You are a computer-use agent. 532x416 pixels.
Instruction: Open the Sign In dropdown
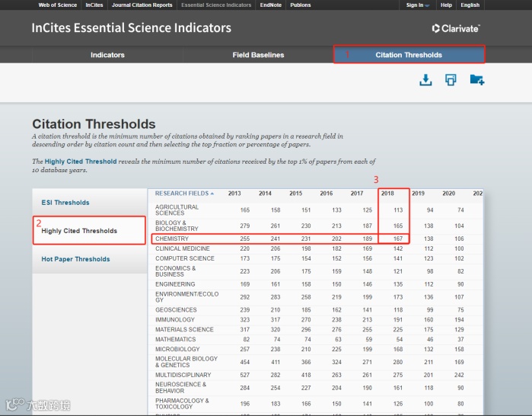[418, 5]
